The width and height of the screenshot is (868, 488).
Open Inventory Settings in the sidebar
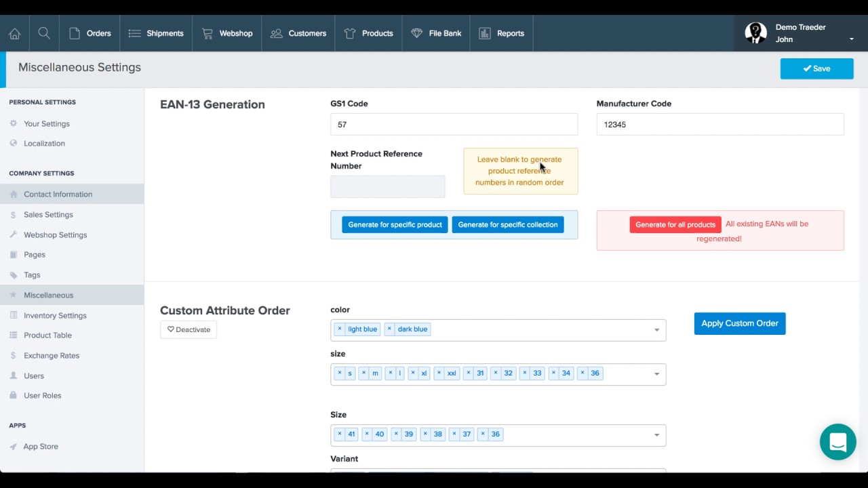coord(55,315)
